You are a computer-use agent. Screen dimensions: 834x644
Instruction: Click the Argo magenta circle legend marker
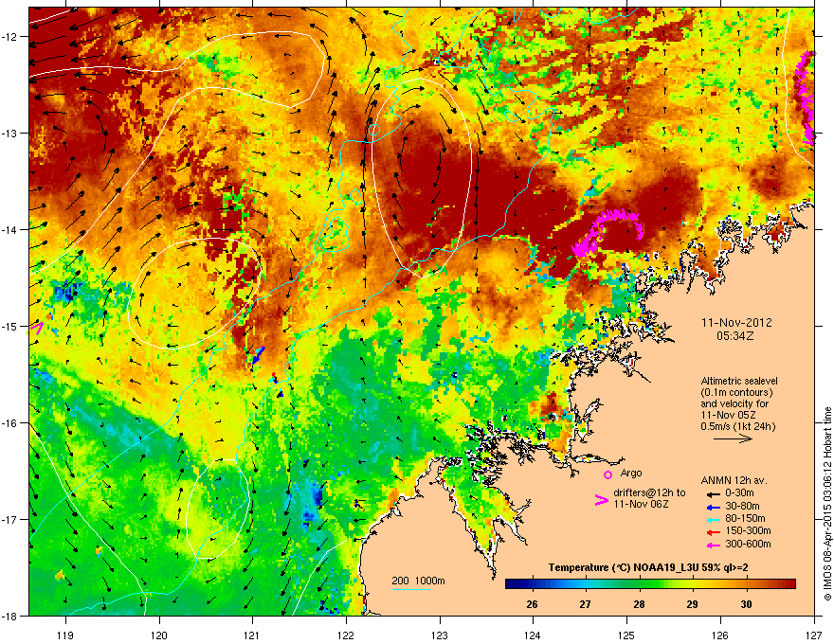[607, 474]
